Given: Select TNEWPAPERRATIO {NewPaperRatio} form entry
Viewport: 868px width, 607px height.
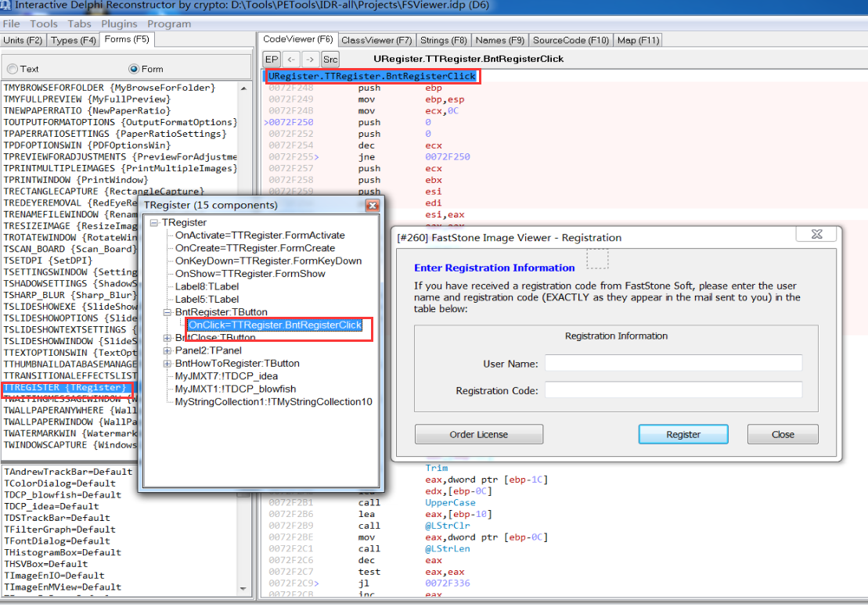Looking at the screenshot, I should pyautogui.click(x=88, y=111).
